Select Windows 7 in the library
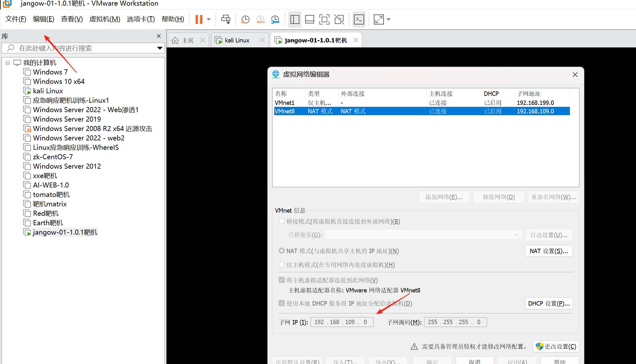The width and height of the screenshot is (636, 364). [50, 72]
